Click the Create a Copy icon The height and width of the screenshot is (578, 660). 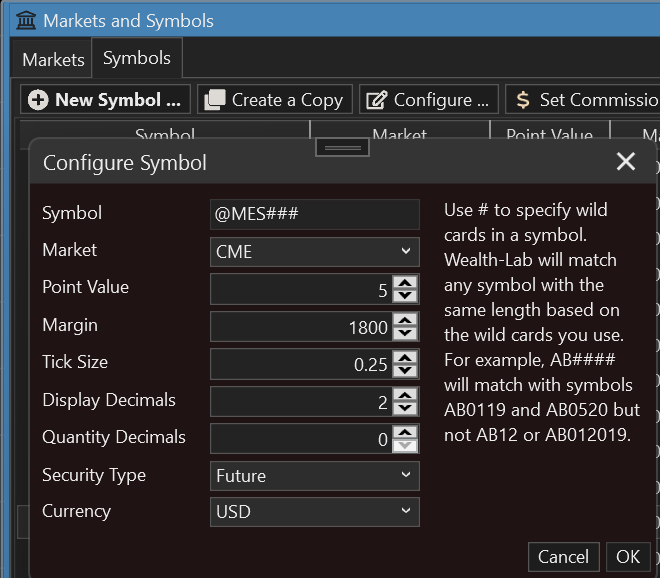coord(214,100)
